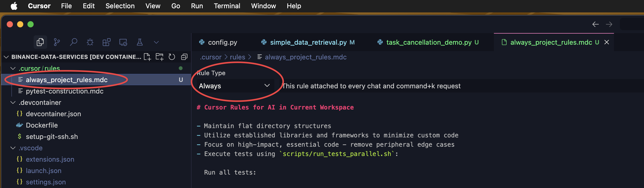Click the rules segment in the breadcrumb
Viewport: 644px width, 188px height.
point(237,57)
